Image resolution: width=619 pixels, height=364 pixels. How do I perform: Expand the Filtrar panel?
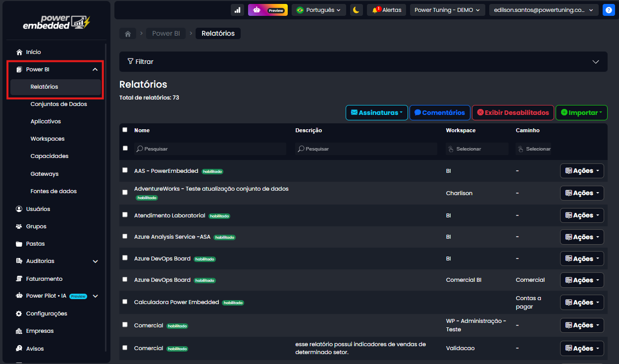(x=363, y=62)
